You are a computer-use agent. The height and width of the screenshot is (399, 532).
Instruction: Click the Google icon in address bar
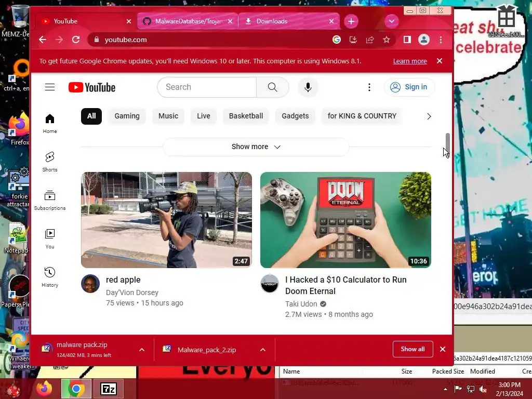coord(337,39)
